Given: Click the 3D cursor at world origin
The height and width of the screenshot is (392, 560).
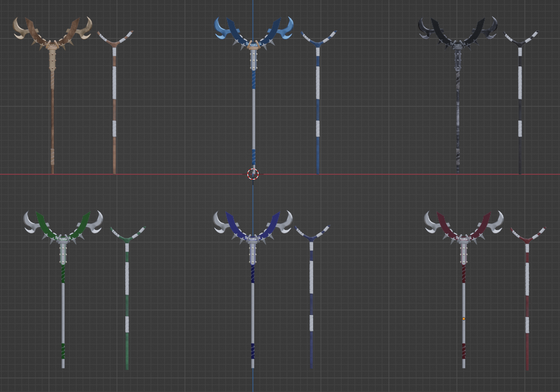Looking at the screenshot, I should (x=253, y=174).
